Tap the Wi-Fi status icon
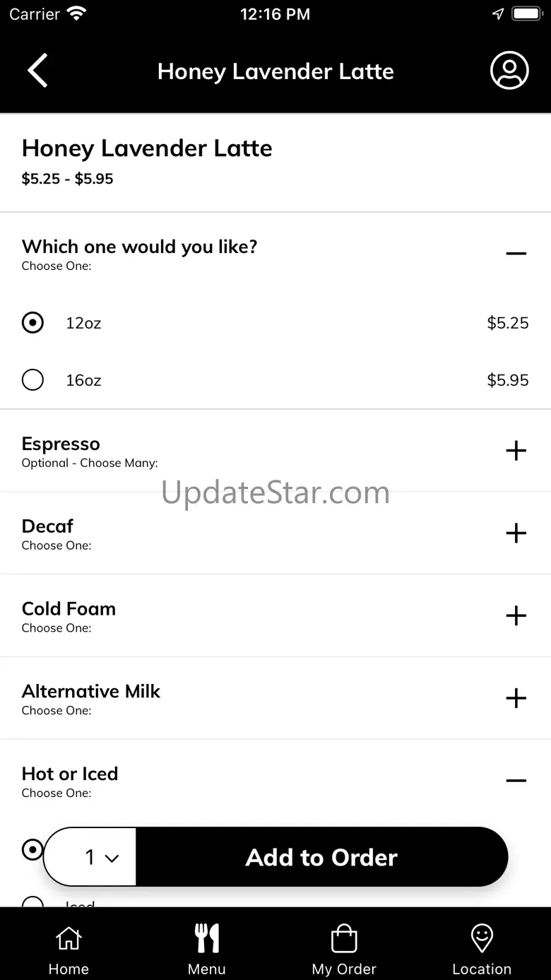This screenshot has width=551, height=980. 76,13
